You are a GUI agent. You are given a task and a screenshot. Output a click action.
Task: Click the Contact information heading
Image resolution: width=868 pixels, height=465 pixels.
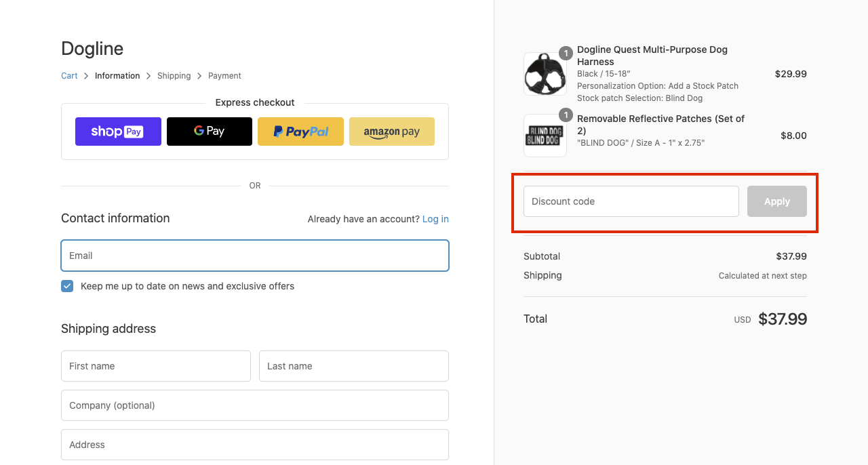click(115, 218)
